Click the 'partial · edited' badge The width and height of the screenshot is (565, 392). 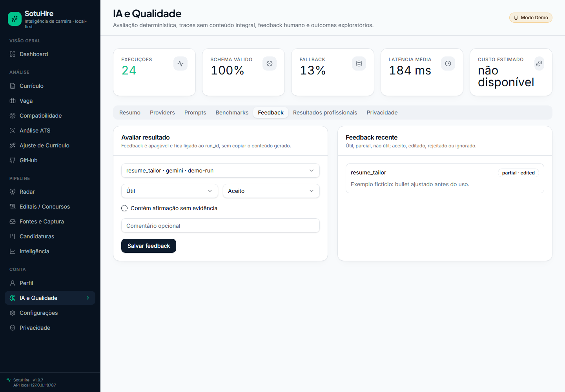(518, 173)
